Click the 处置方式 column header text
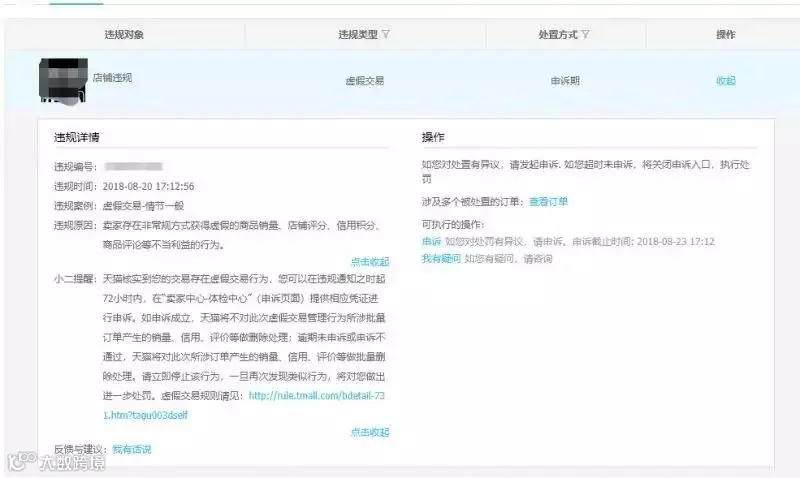This screenshot has width=800, height=478. (x=558, y=34)
